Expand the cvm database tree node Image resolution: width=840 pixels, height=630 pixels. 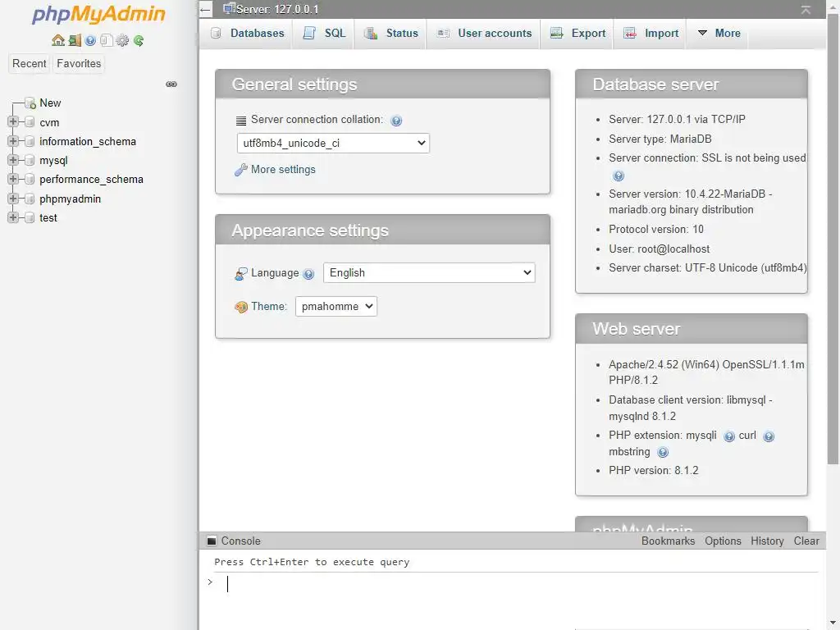tap(13, 121)
